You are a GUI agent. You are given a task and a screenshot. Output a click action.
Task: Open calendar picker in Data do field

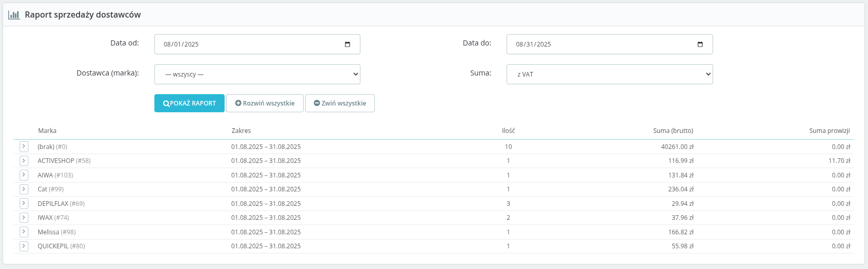click(x=700, y=44)
